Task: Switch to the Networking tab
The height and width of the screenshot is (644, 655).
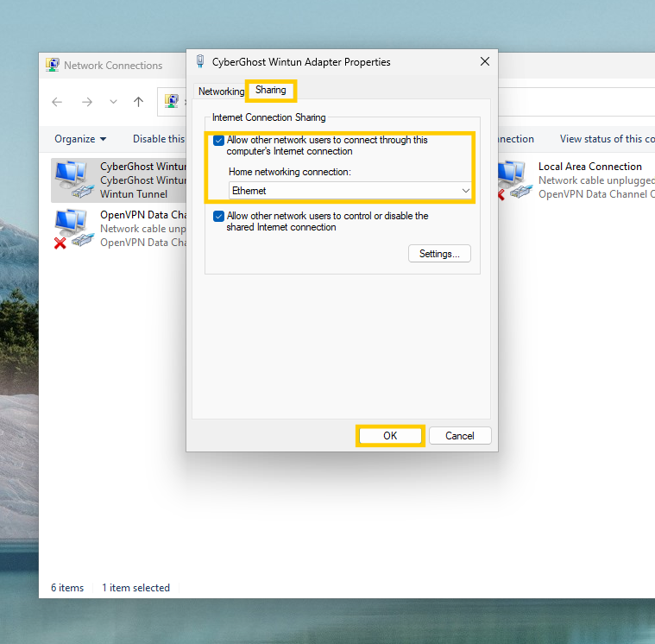Action: (x=221, y=92)
